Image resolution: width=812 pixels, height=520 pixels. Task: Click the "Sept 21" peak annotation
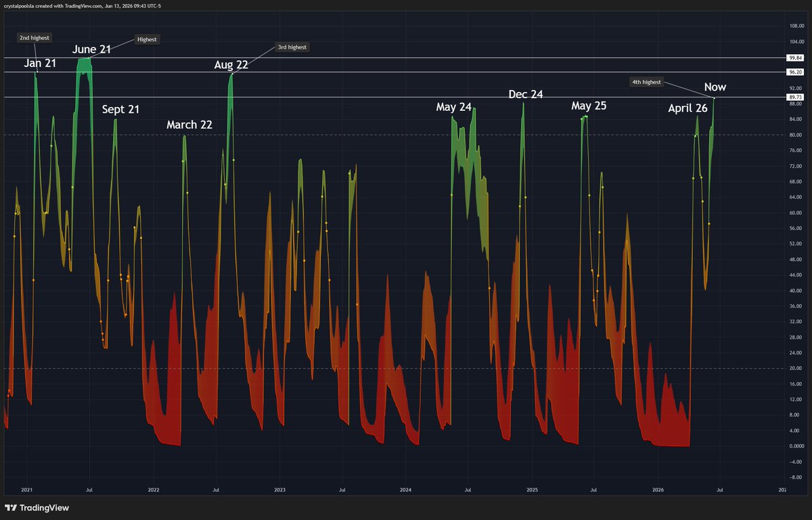click(x=120, y=109)
